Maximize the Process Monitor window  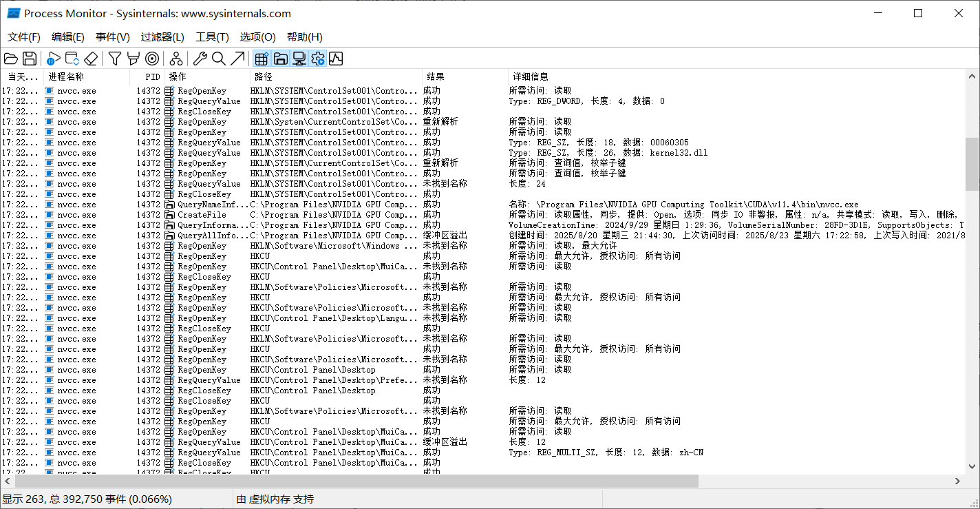pyautogui.click(x=917, y=13)
